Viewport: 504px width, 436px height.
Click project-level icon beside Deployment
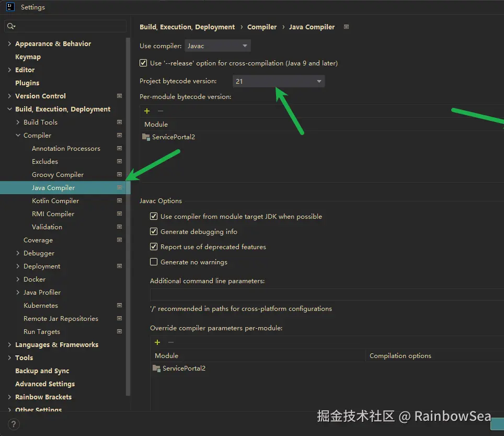click(119, 266)
